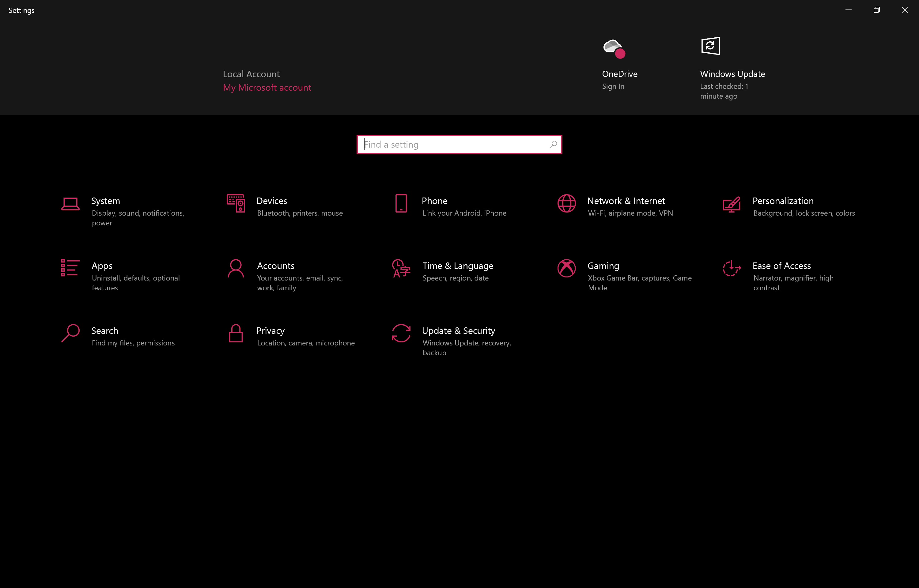Focus the Find a setting search box
Screen dimensions: 919x588
[x=459, y=145]
